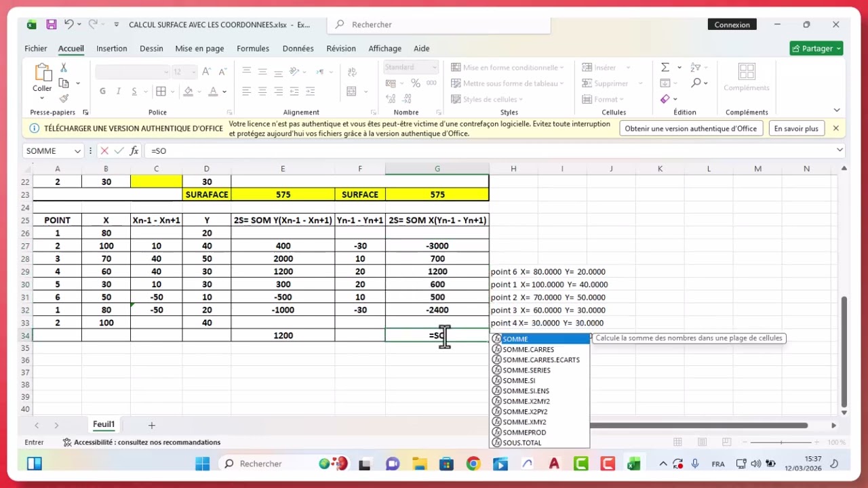This screenshot has height=488, width=868.
Task: Click the wrap text icon
Action: [x=351, y=70]
